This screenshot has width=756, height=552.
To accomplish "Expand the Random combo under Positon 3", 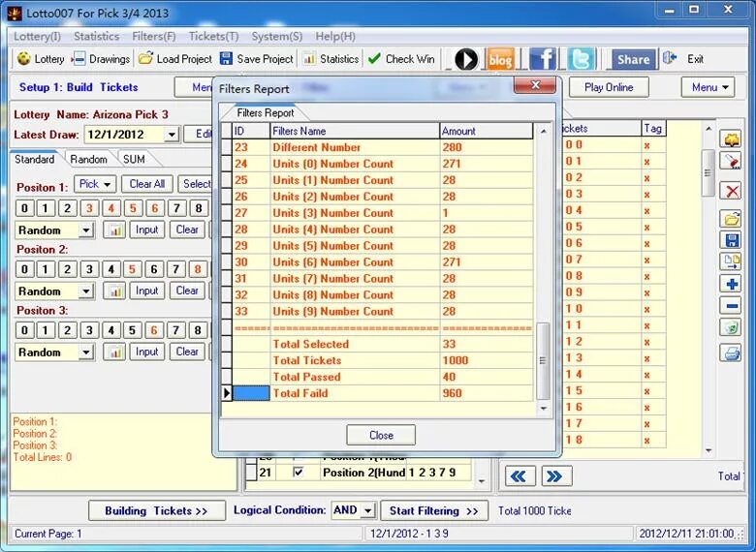I will [86, 353].
